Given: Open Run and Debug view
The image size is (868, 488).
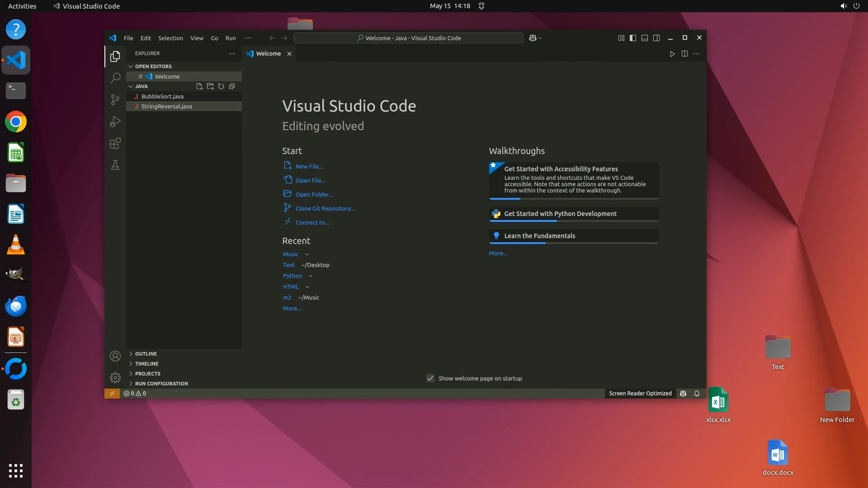Looking at the screenshot, I should 115,122.
